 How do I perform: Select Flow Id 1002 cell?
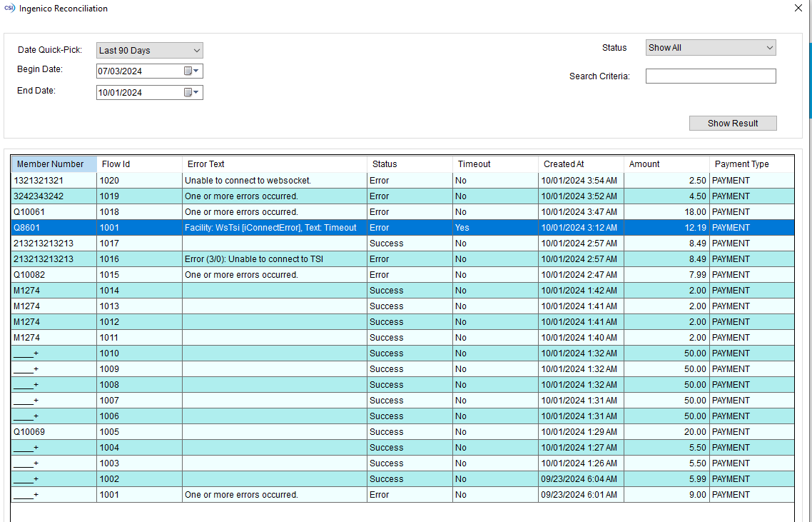point(139,479)
